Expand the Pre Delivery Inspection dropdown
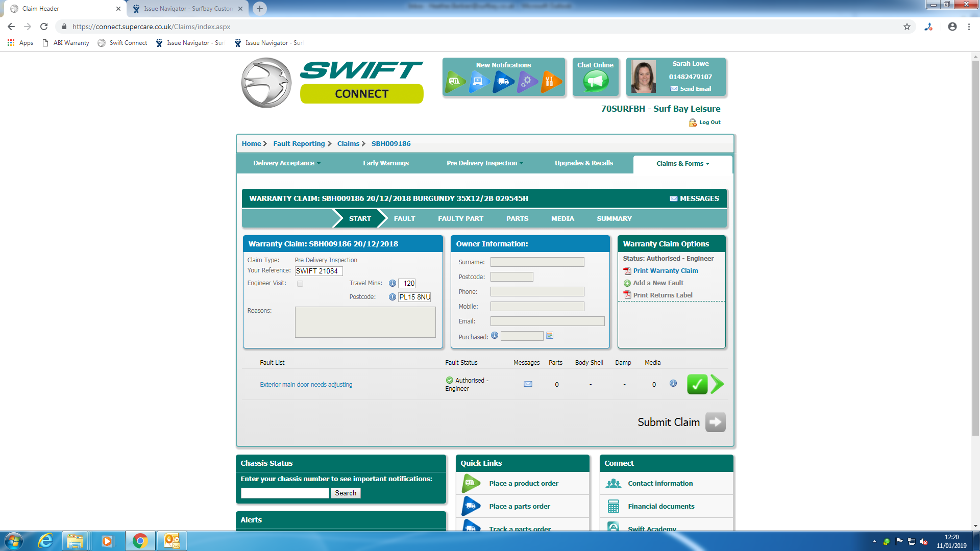Image resolution: width=980 pixels, height=551 pixels. point(484,163)
